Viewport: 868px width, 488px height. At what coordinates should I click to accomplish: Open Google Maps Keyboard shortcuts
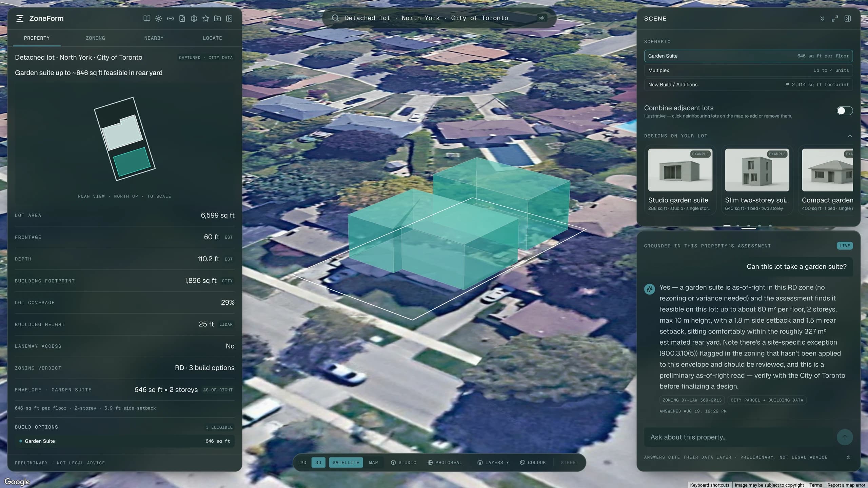pos(710,485)
